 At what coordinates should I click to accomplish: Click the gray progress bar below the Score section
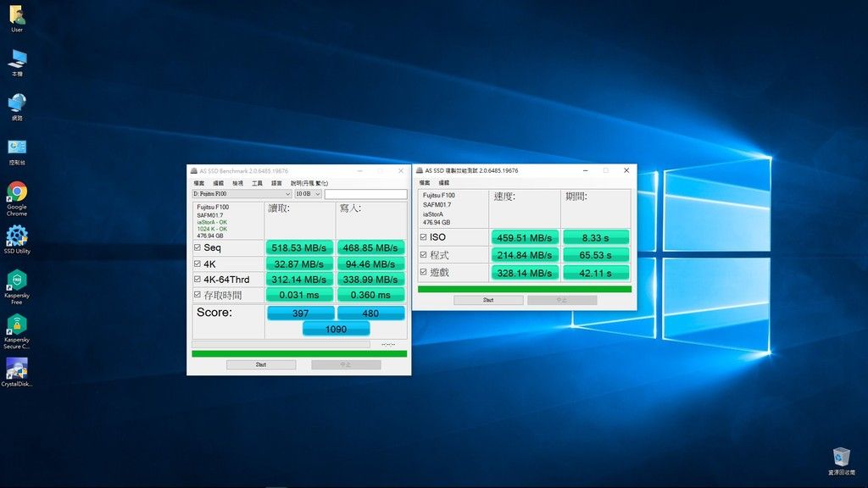coord(281,344)
